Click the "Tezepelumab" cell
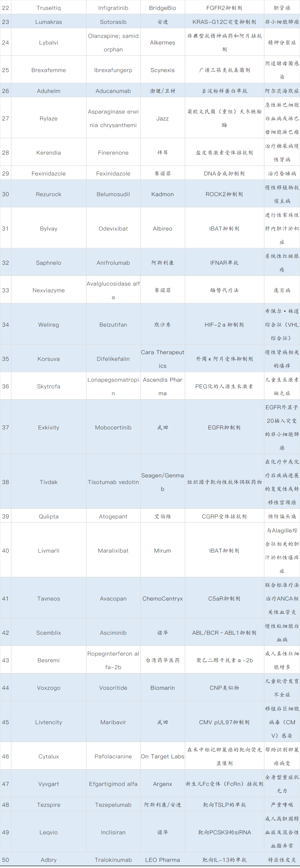 pos(113,805)
